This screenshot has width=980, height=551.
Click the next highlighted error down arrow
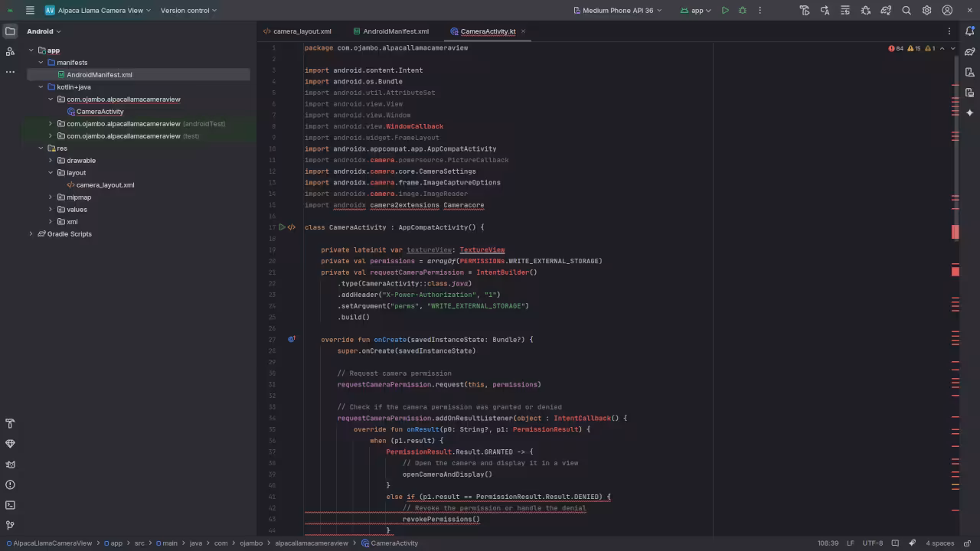[x=952, y=48]
